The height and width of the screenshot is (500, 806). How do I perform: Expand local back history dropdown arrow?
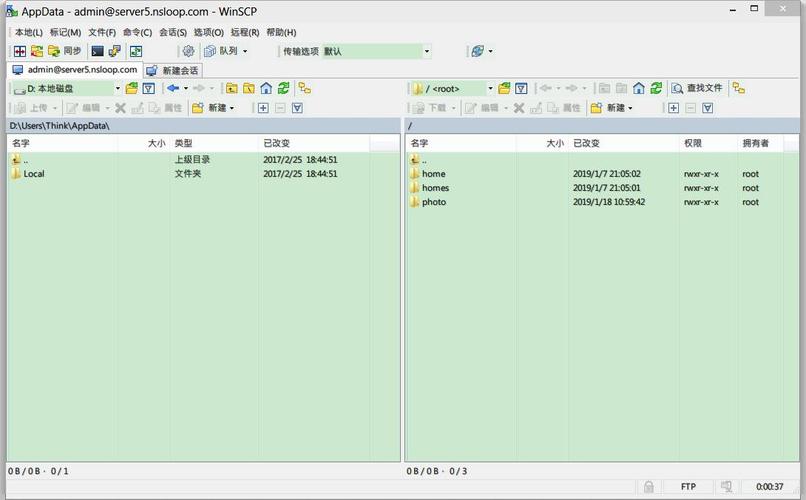point(186,88)
